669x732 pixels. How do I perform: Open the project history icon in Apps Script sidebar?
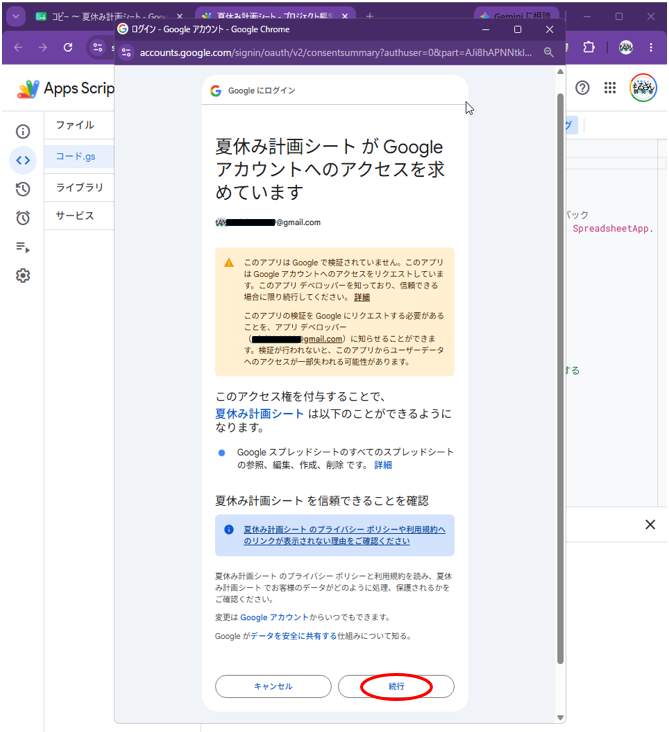pos(23,189)
